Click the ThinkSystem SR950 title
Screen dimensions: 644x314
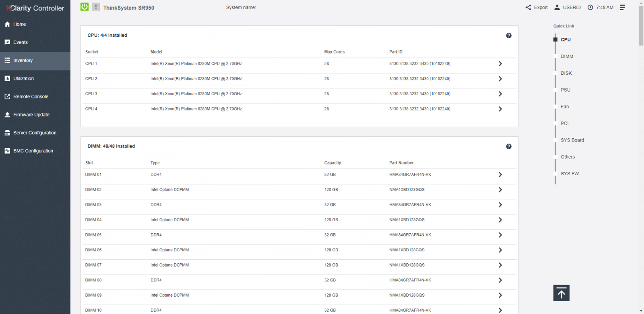tap(128, 8)
